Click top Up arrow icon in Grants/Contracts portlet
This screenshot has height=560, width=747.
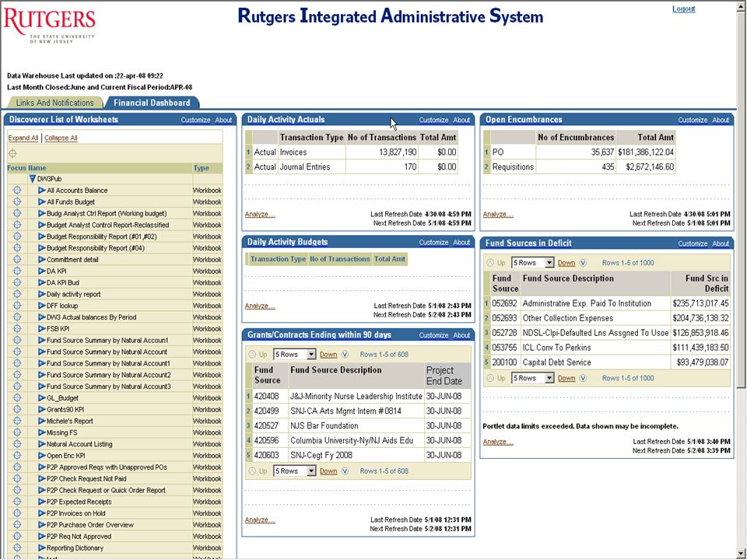point(252,355)
